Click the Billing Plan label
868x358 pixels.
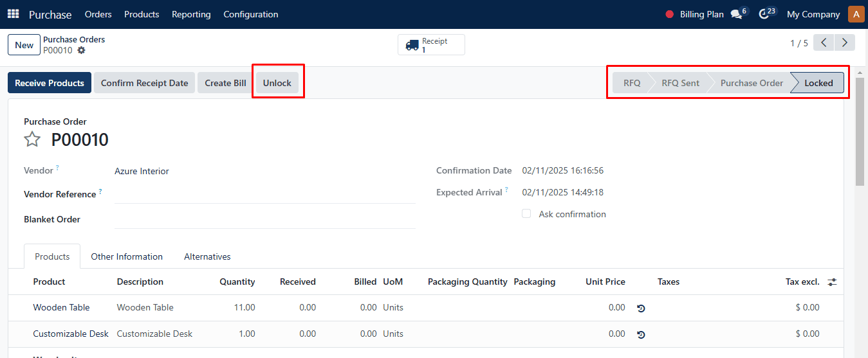701,14
